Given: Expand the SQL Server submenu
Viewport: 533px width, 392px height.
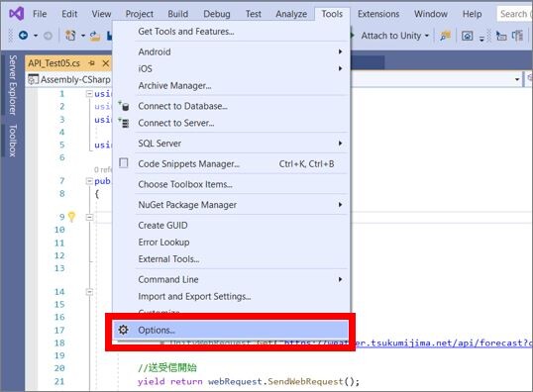Looking at the screenshot, I should pyautogui.click(x=340, y=144).
